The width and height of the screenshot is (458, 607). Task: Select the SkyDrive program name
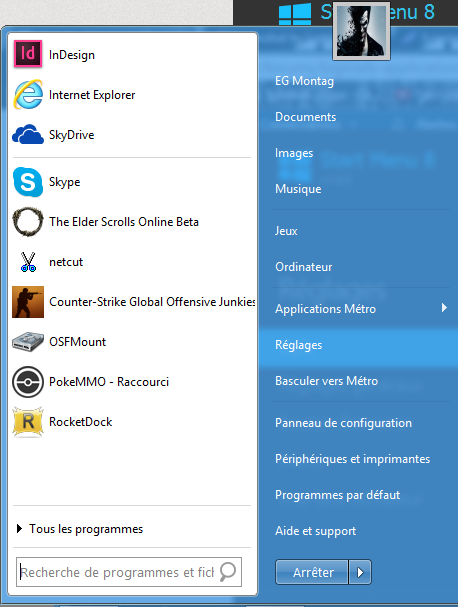pyautogui.click(x=72, y=135)
